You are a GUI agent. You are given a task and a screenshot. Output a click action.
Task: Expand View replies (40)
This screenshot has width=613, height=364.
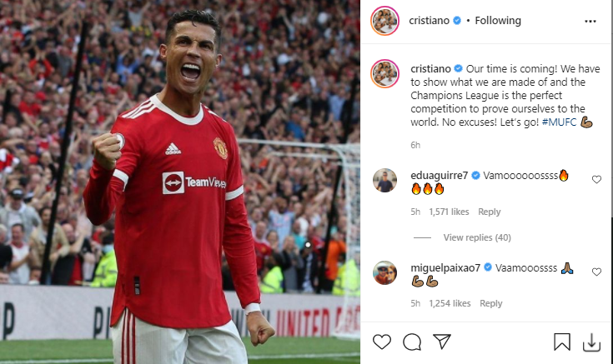477,237
